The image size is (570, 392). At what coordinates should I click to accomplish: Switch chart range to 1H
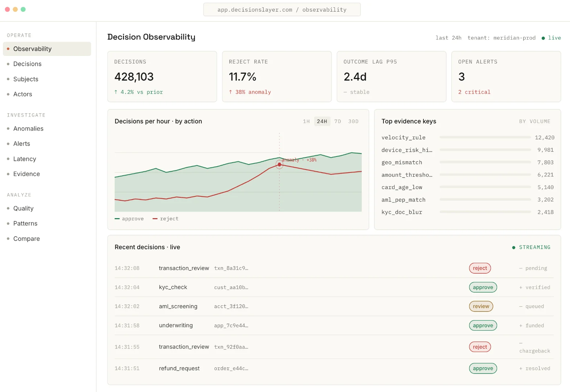tap(306, 121)
